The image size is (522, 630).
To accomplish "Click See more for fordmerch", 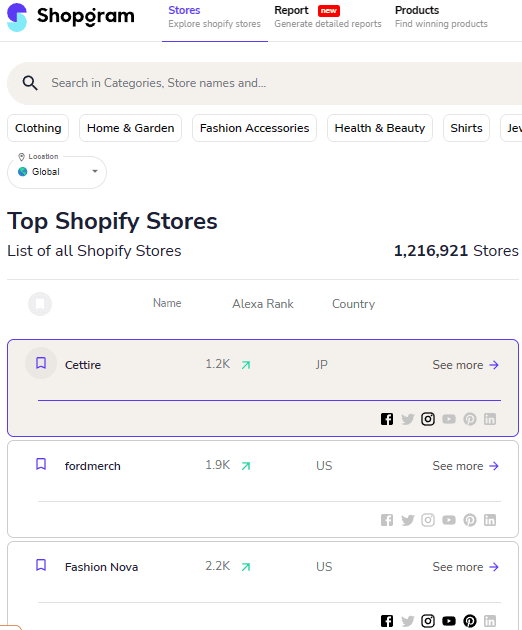I will click(x=465, y=466).
